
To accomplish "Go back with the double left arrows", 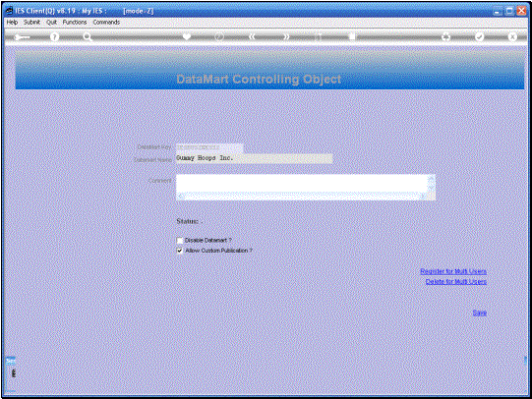I will 252,36.
